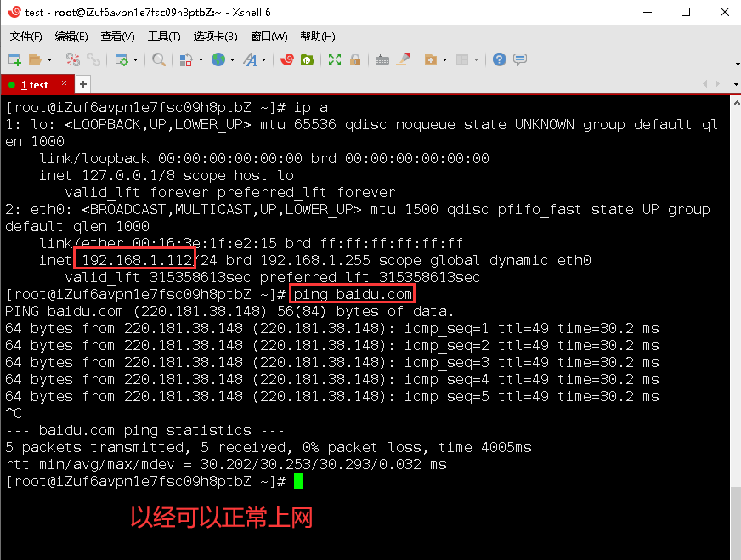Click the 'baidu.com ping statistics' line
Viewport: 741px width, 560px height.
tap(144, 431)
